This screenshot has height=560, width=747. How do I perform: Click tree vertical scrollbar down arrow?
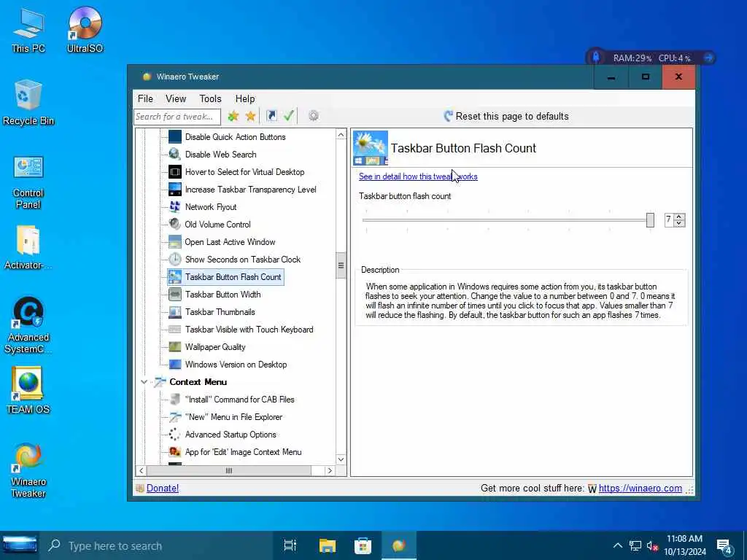click(x=341, y=459)
